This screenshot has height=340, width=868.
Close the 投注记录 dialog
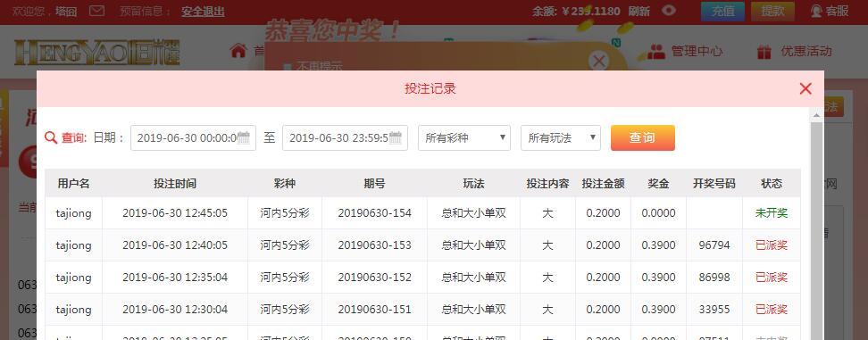click(x=805, y=88)
